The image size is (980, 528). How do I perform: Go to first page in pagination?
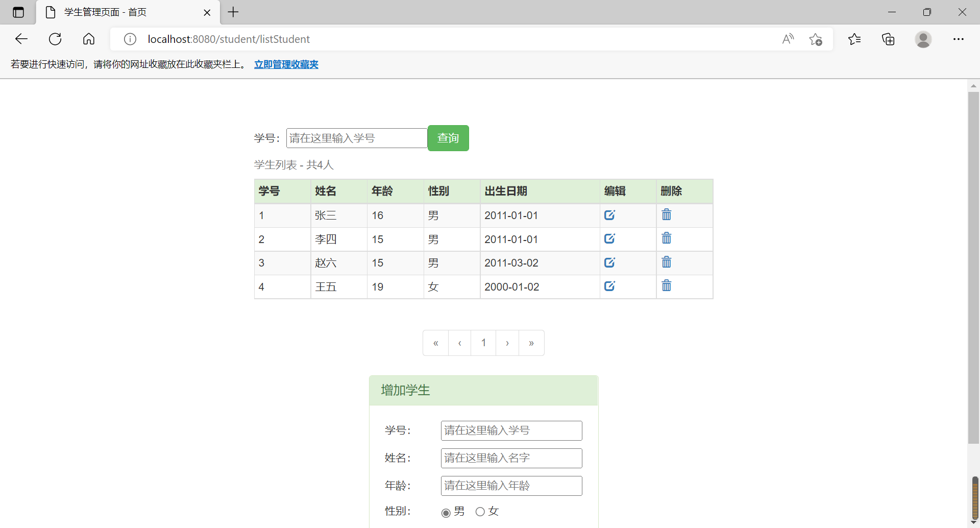pyautogui.click(x=435, y=343)
